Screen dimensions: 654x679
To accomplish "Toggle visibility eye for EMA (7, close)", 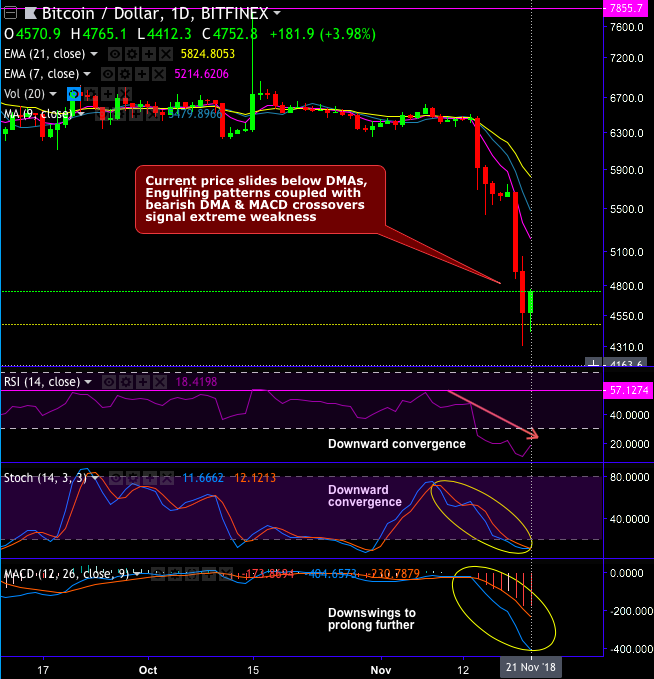I will 108,74.
